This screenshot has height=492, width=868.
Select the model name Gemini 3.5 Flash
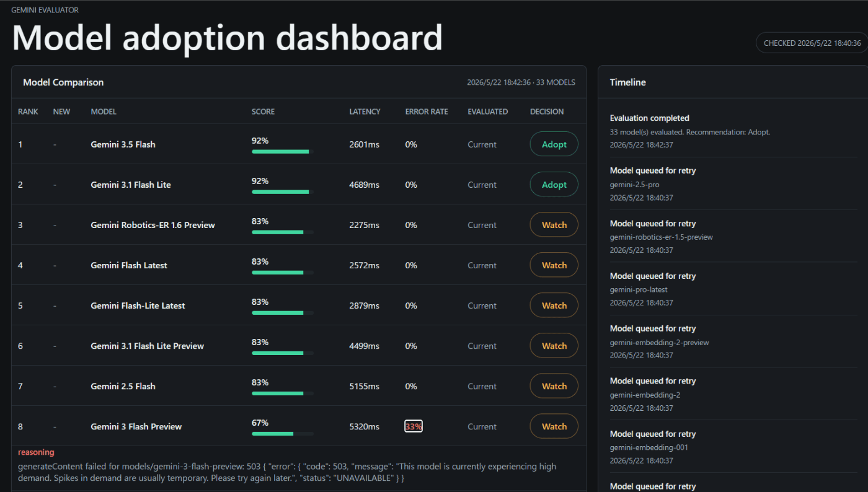click(x=123, y=144)
